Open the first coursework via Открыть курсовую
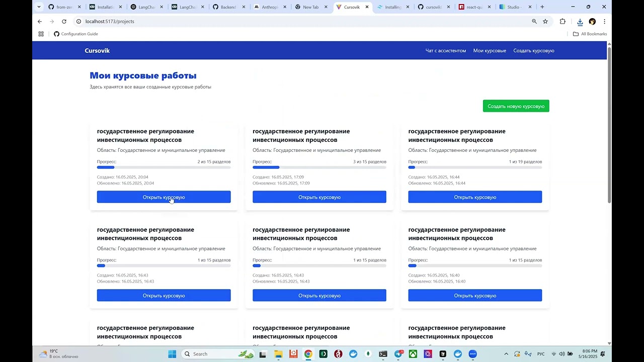Image resolution: width=644 pixels, height=362 pixels. coord(164,197)
